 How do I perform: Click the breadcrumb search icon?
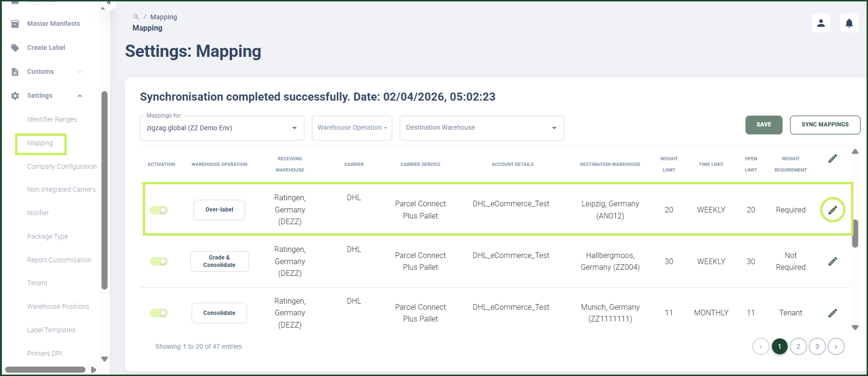pos(136,17)
